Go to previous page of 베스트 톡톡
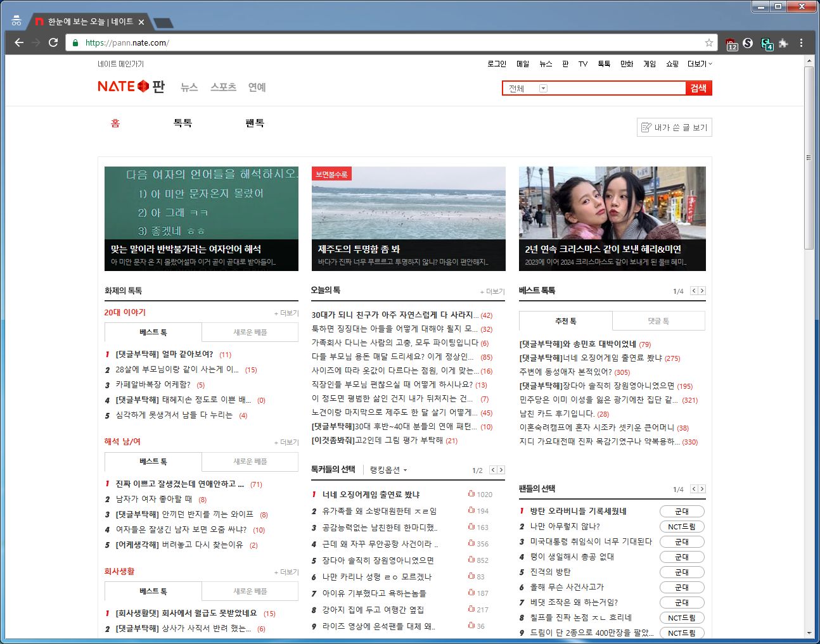The image size is (820, 644). pos(694,291)
